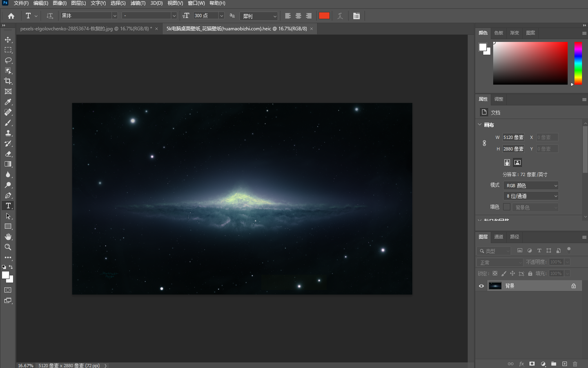Center align text button
588x368 pixels.
pos(298,16)
